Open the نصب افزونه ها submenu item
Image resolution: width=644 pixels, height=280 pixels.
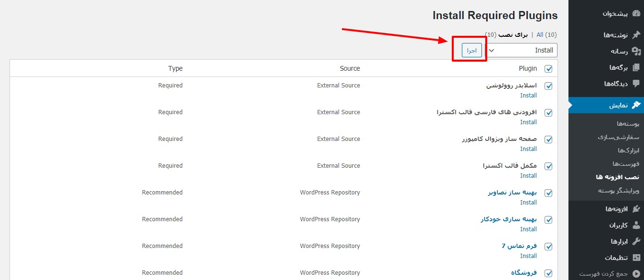618,177
